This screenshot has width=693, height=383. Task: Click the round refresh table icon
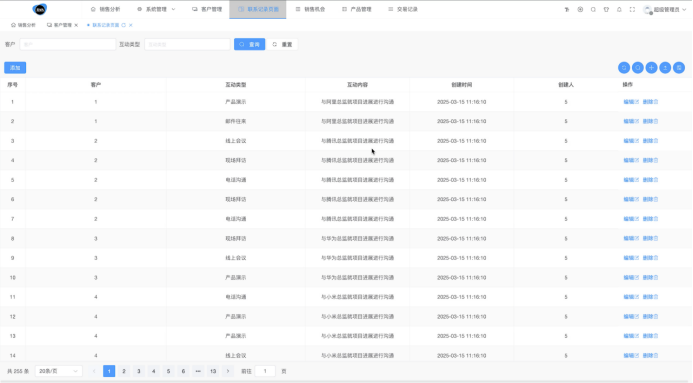[x=624, y=68]
